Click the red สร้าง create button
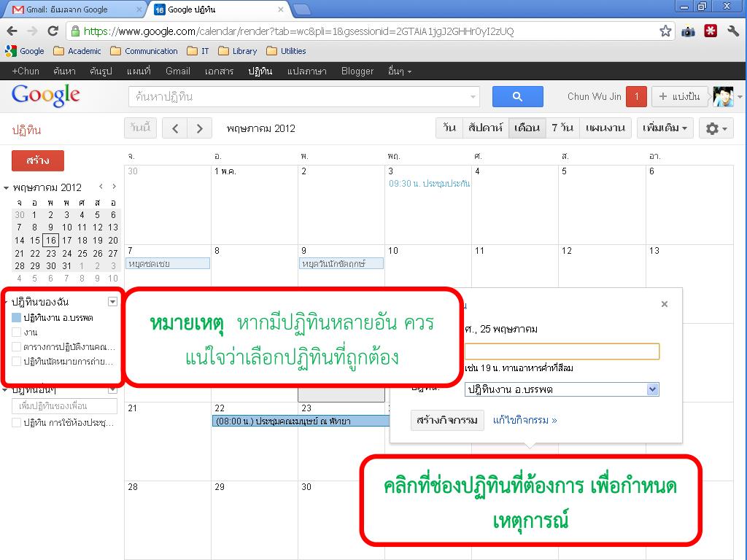The height and width of the screenshot is (560, 747). tap(38, 160)
